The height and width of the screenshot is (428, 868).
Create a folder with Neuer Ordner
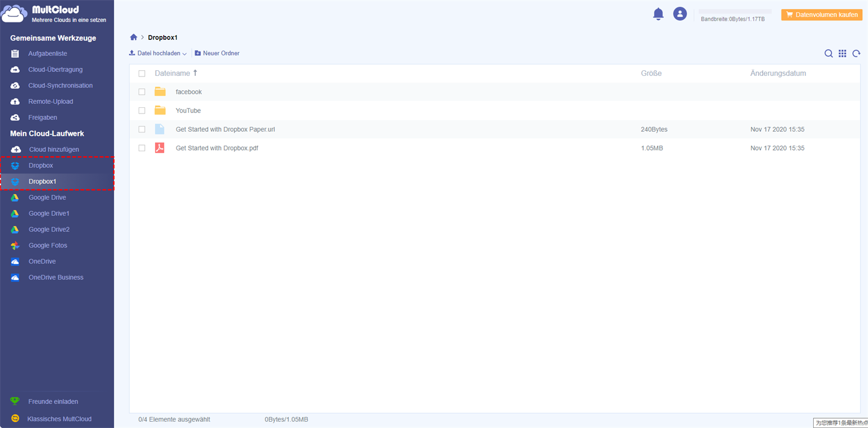click(x=217, y=53)
